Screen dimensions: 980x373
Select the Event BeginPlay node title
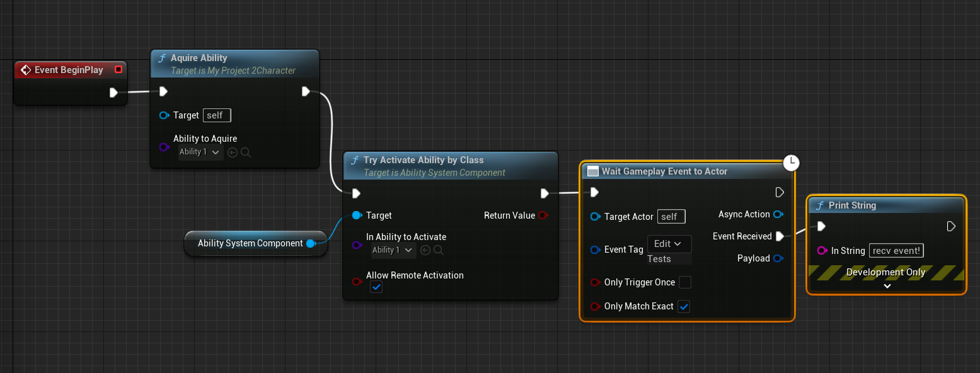coord(69,70)
